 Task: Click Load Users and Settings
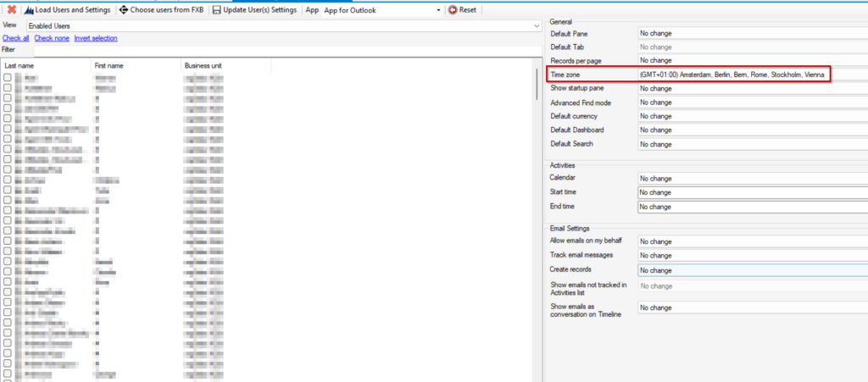tap(68, 10)
